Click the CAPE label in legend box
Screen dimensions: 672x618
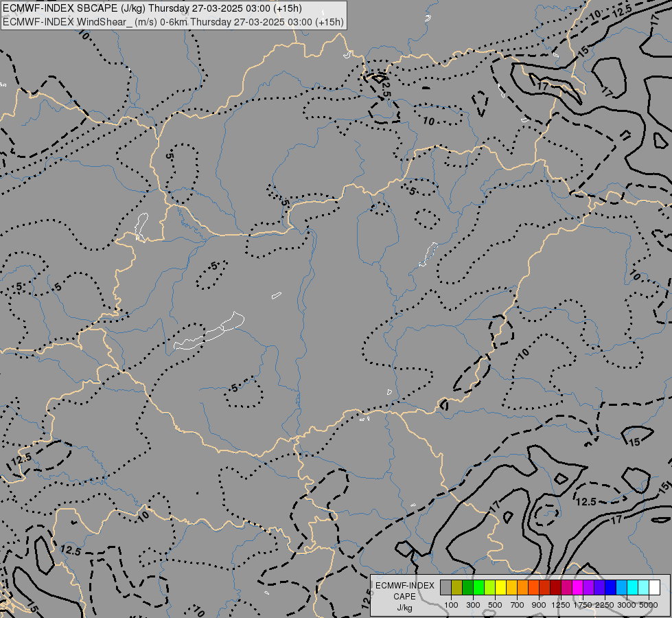click(404, 597)
